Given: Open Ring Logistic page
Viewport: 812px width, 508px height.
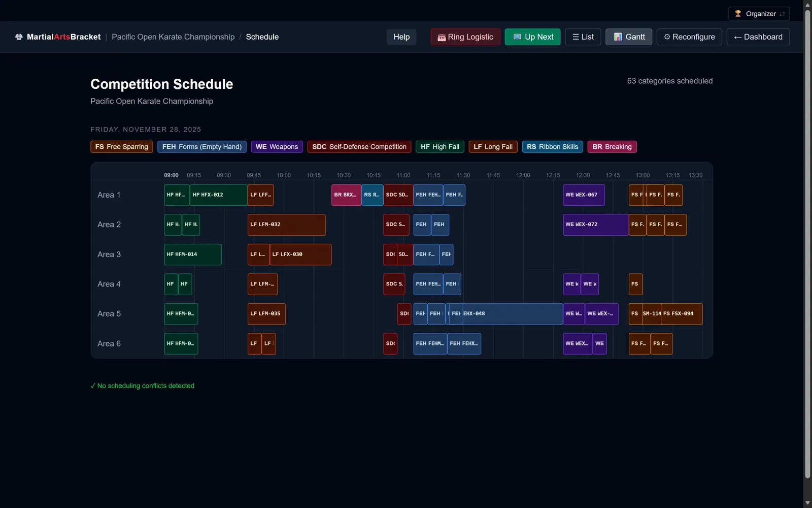Looking at the screenshot, I should coord(465,37).
